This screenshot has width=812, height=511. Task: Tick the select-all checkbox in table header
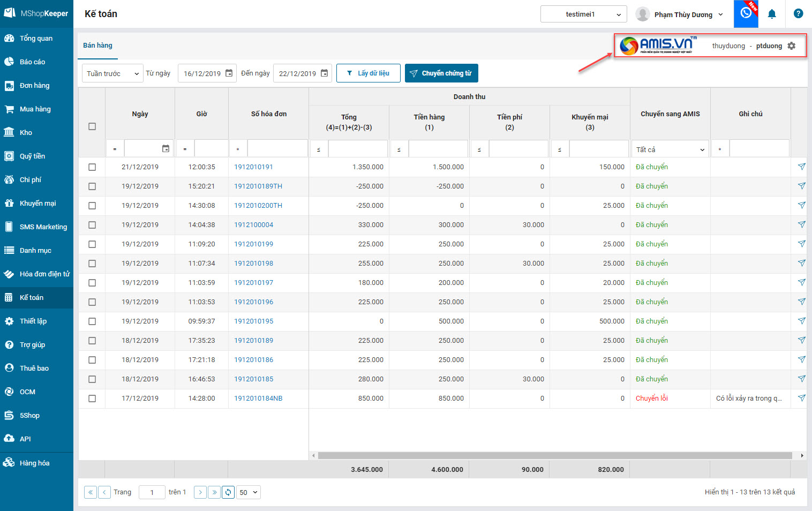(92, 126)
